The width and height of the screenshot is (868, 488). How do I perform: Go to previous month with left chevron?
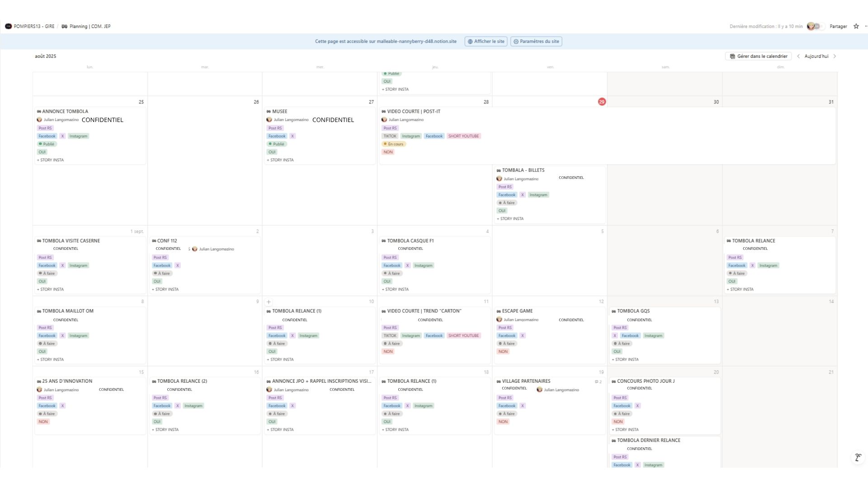click(798, 56)
